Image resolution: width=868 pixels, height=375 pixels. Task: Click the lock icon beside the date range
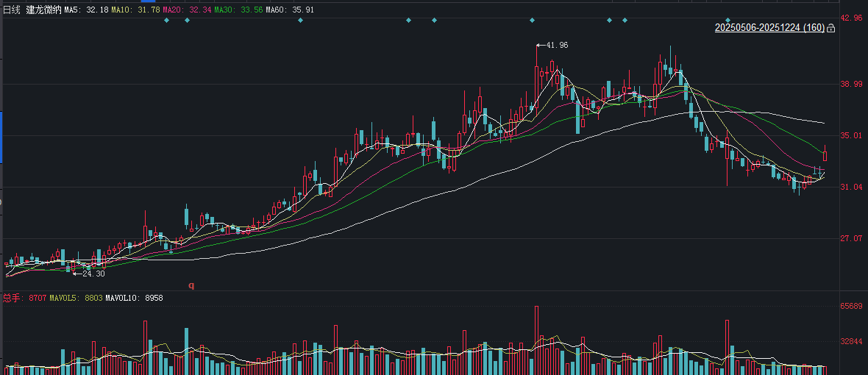coord(830,28)
